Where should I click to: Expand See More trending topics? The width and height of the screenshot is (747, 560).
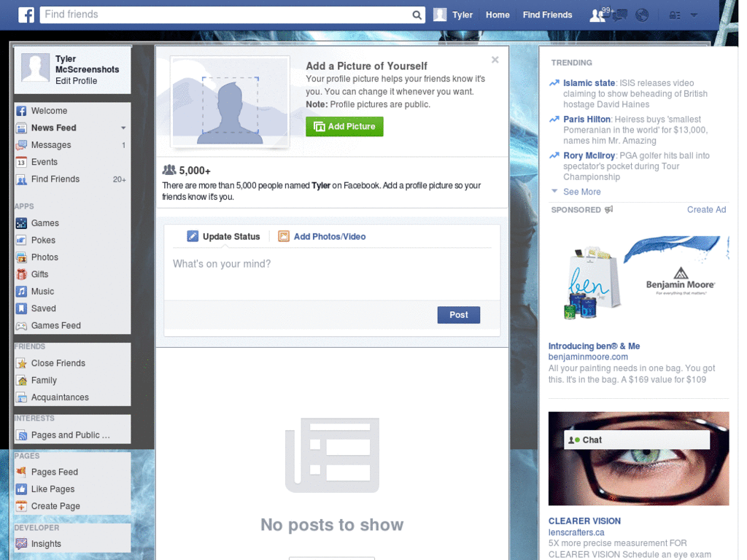pyautogui.click(x=581, y=192)
